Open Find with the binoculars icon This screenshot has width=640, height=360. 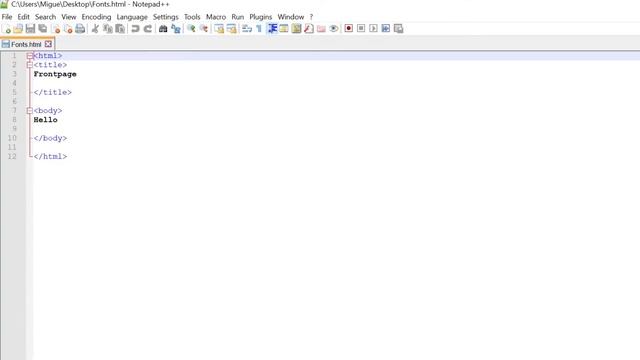[x=163, y=29]
